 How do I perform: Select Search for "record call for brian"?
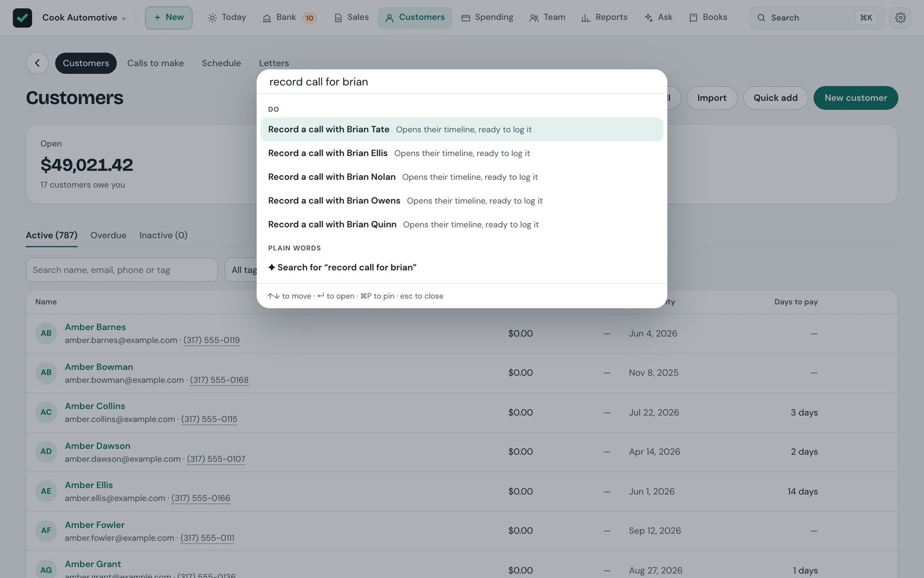point(462,268)
